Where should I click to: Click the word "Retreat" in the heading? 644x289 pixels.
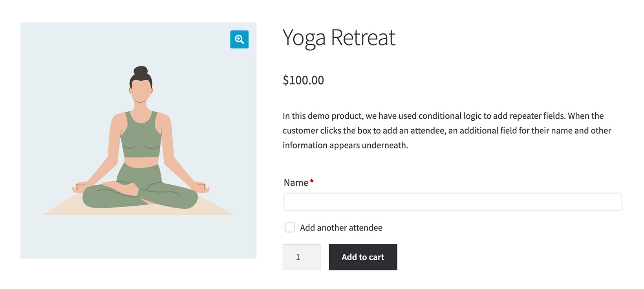click(x=363, y=38)
